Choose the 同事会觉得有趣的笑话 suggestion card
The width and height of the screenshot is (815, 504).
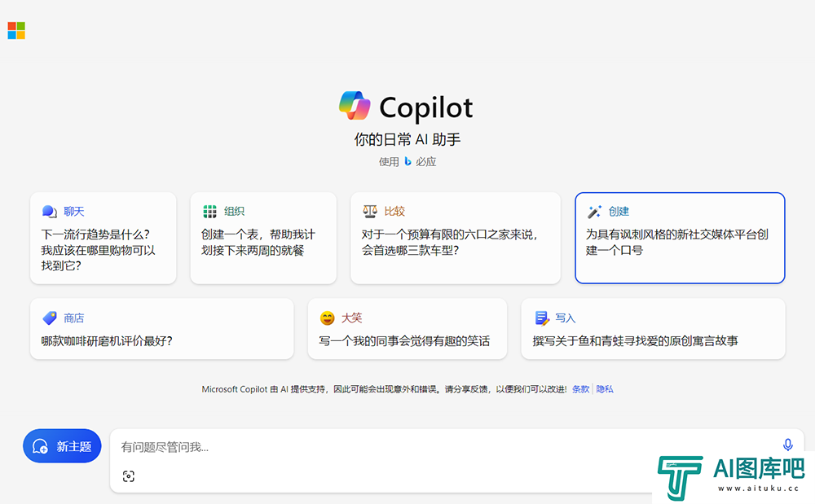[407, 329]
